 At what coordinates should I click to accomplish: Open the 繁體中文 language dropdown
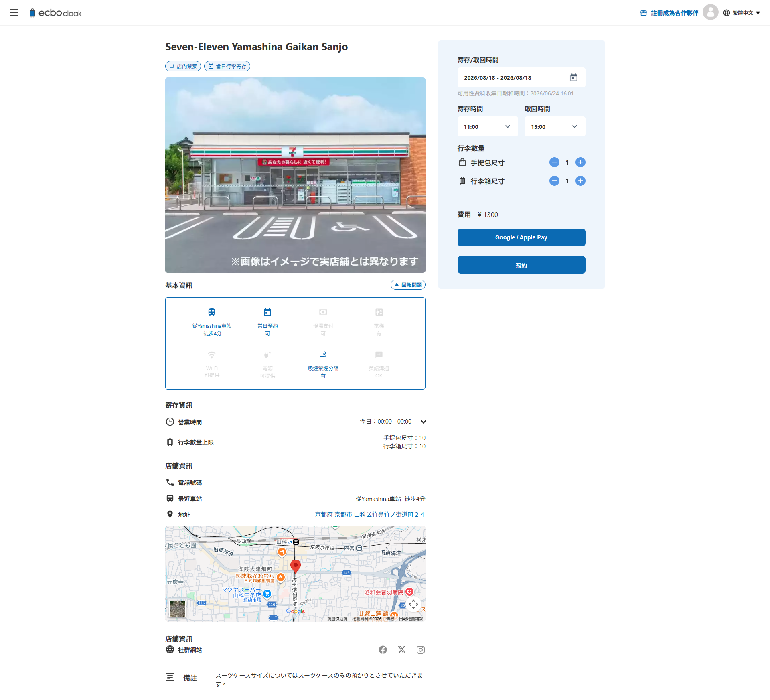click(742, 13)
